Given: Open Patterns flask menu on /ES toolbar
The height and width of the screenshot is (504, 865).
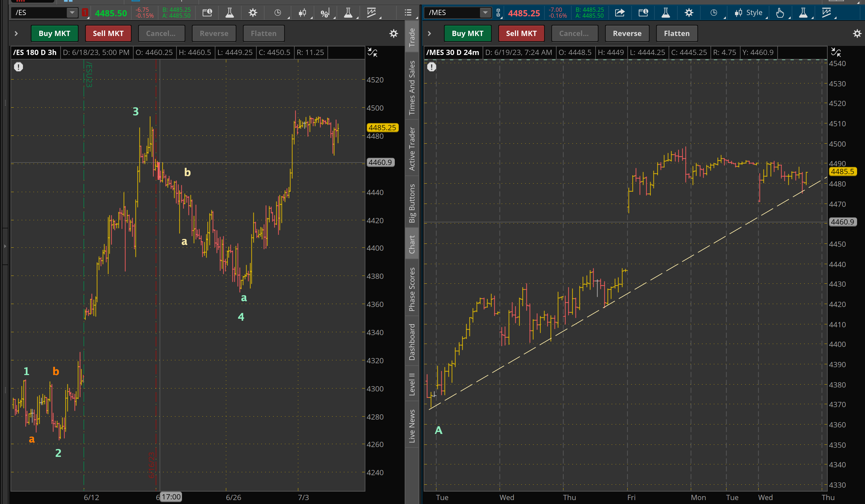Looking at the screenshot, I should (348, 13).
